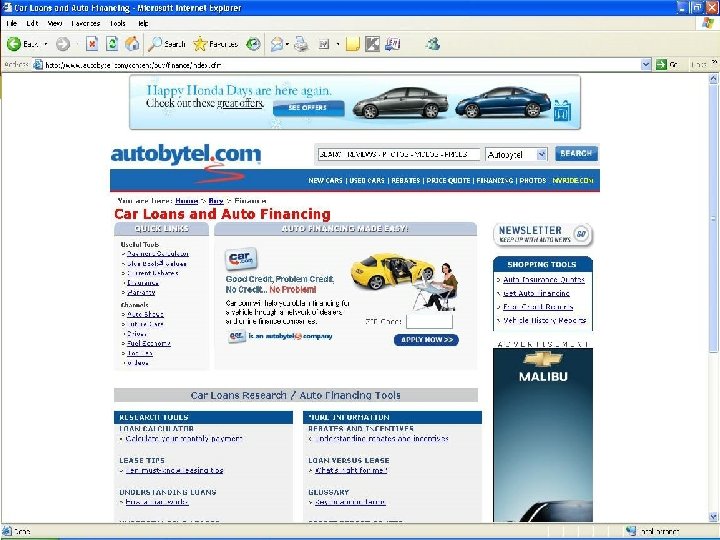Click the Mail envelope toolbar icon
Screen dimensions: 720x540
pos(277,44)
